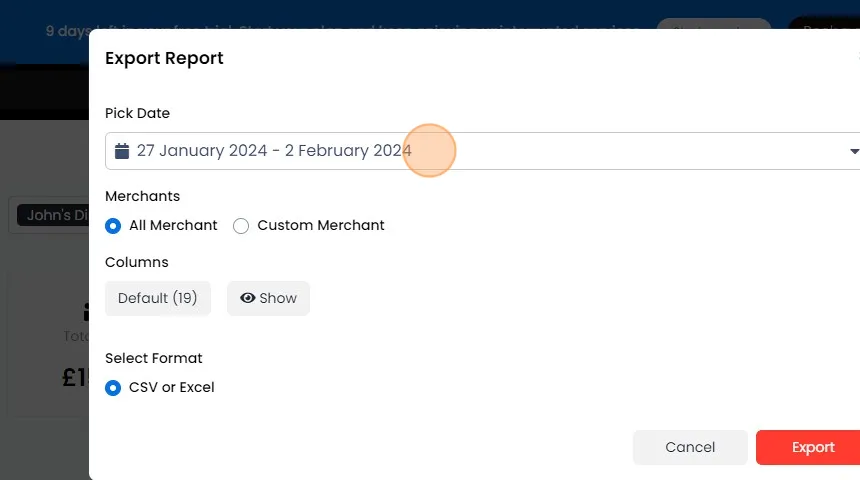Click the date range 27 January 2024 - 2 February 2024
860x480 pixels.
pos(274,150)
